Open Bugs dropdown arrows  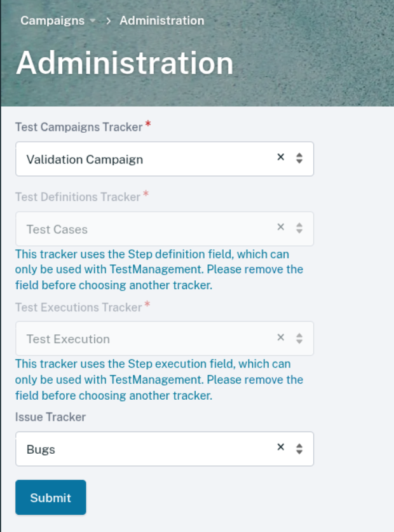299,449
